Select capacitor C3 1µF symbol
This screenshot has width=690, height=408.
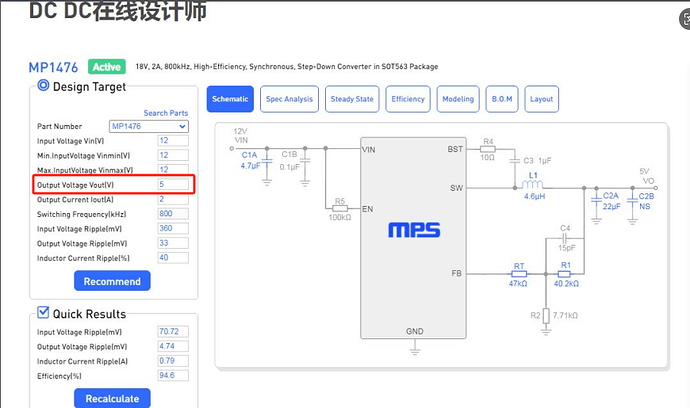tap(514, 161)
